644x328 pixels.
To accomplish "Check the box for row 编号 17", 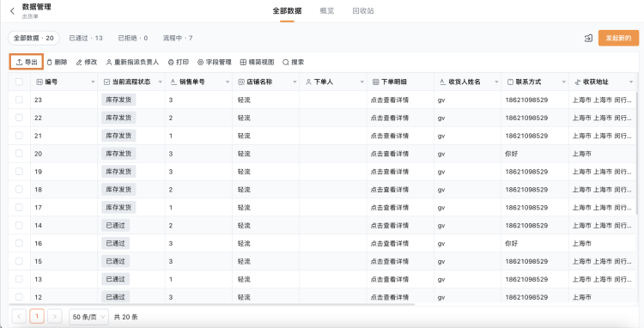I will coord(19,207).
